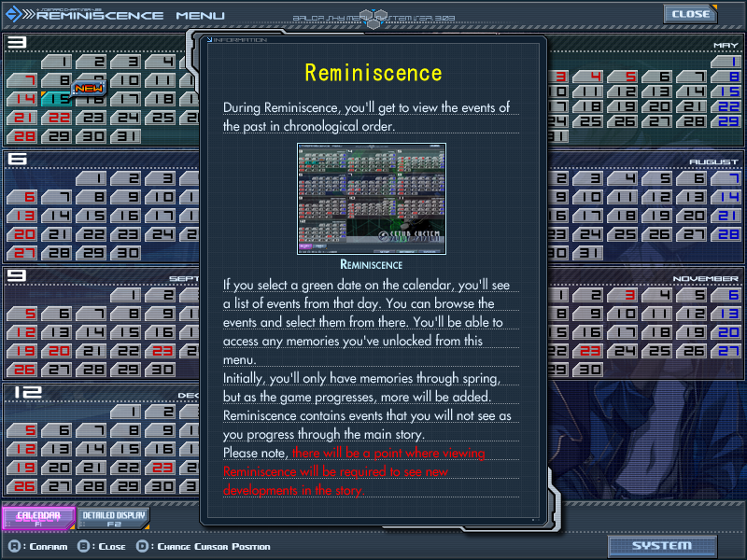Click the blue arrow logo beside Reminiscence Menu
Screen dimensions: 747x560
14,14
